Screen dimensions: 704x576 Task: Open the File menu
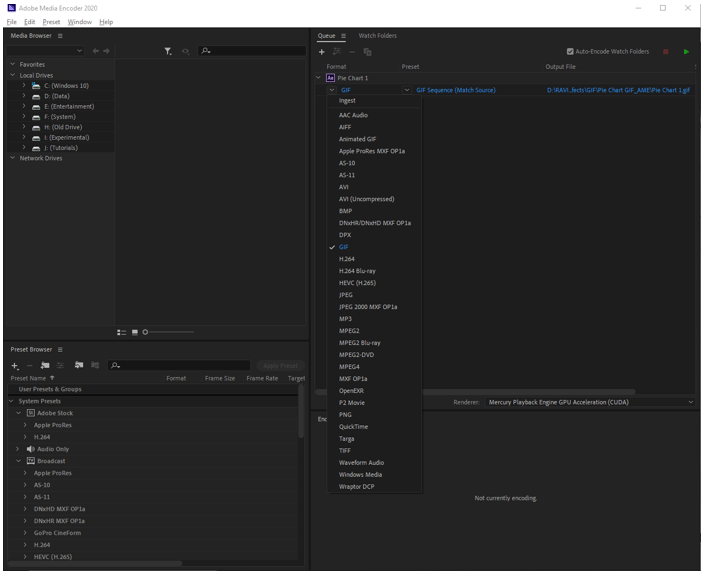(12, 22)
